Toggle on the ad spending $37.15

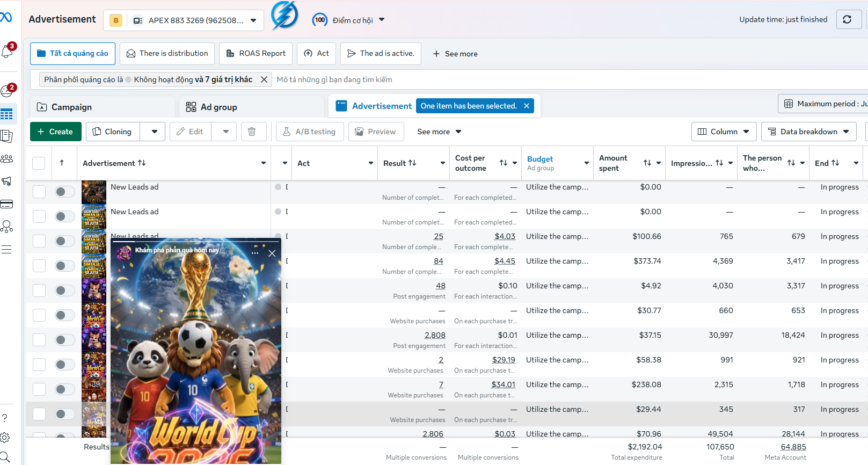coord(65,340)
